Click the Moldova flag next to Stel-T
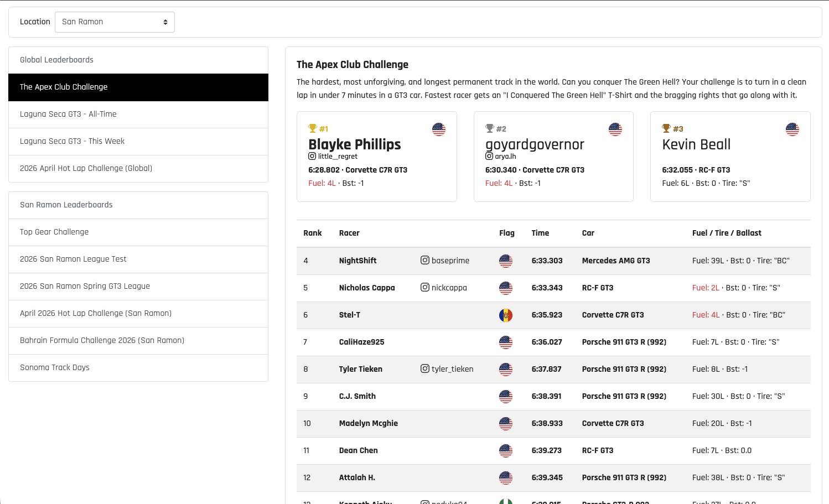 point(505,315)
